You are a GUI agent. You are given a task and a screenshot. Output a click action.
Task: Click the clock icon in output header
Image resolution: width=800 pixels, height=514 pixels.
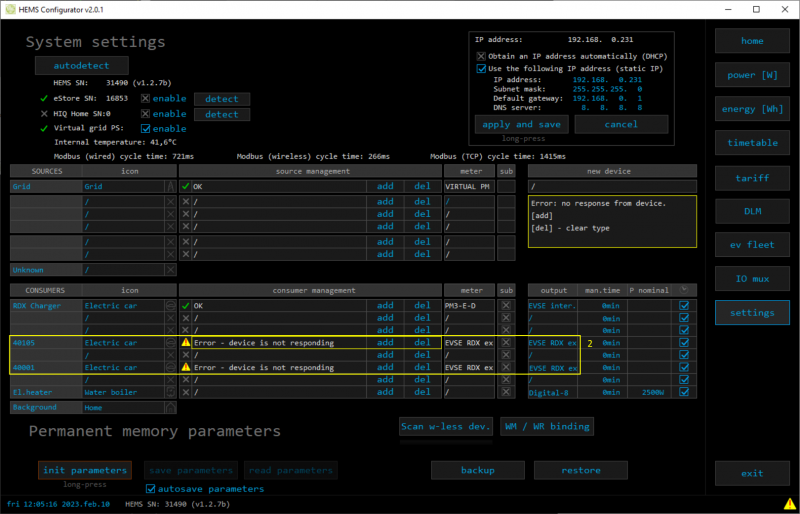[684, 290]
